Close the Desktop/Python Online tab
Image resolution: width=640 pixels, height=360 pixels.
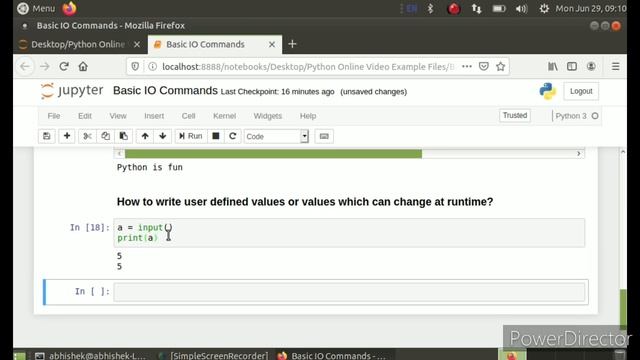(x=137, y=44)
